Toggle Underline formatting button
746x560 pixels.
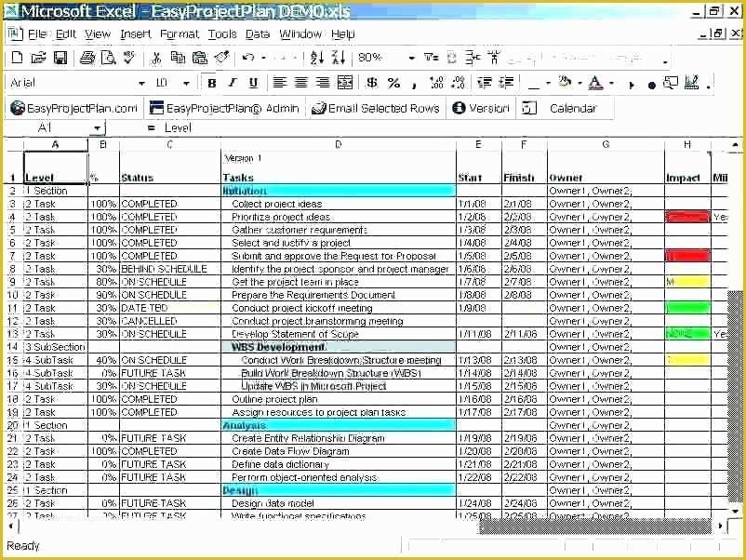click(254, 84)
